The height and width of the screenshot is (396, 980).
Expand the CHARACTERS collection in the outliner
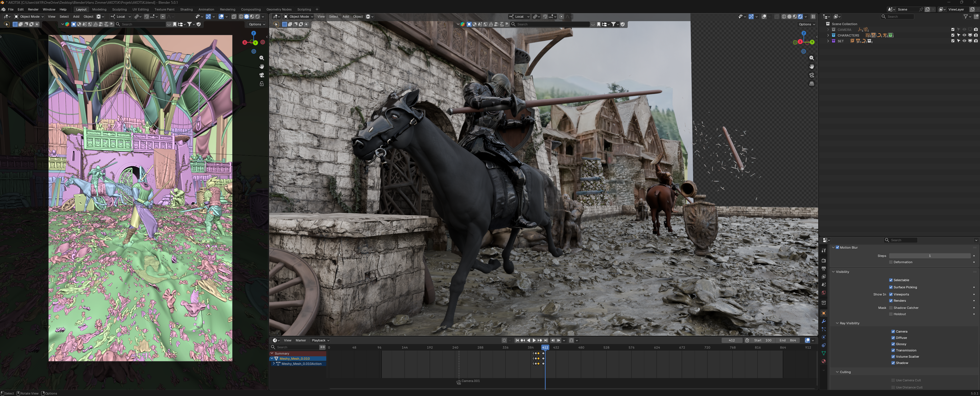(828, 35)
